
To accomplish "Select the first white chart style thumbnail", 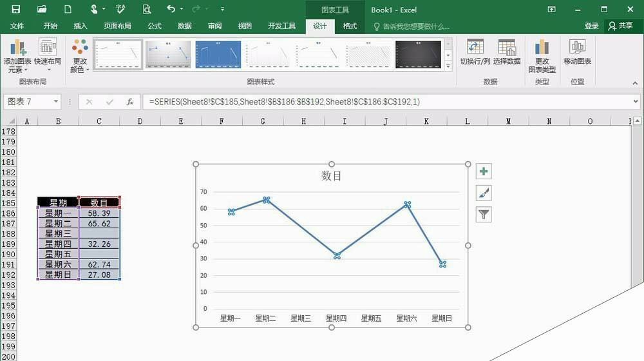I will 118,55.
